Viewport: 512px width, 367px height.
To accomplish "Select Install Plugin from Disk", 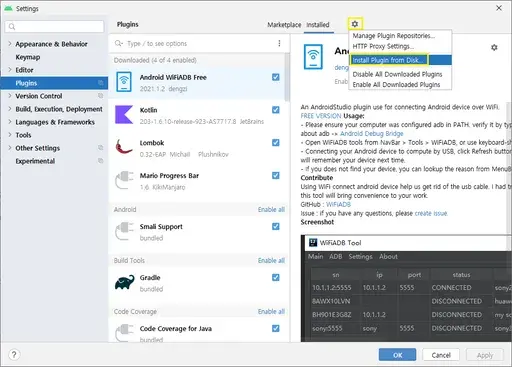I will tap(400, 60).
